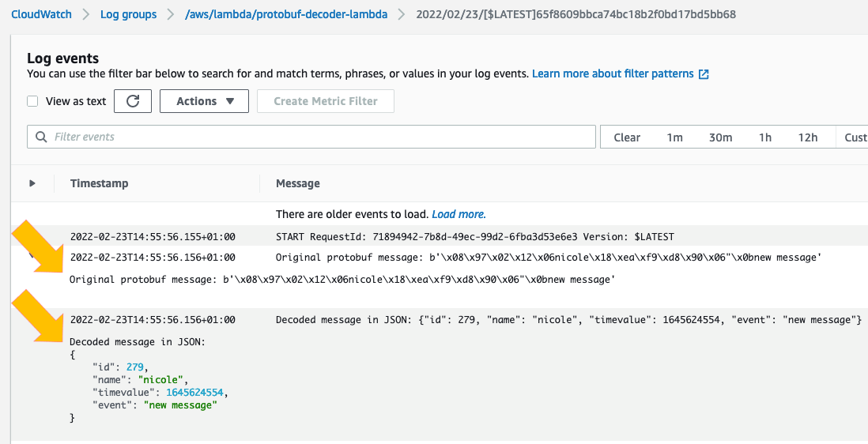Focus the Filter events search field
Viewport: 868px width, 444px height.
(316, 137)
